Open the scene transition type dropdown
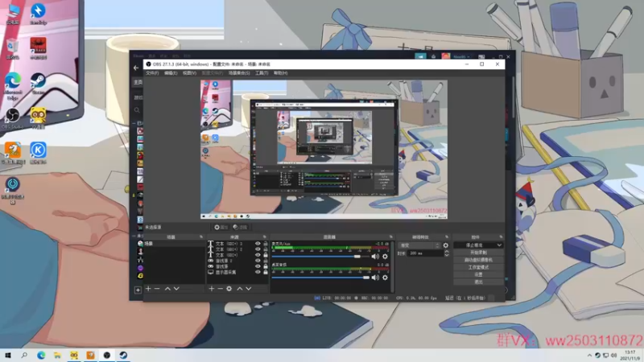The image size is (644, 362). click(419, 245)
